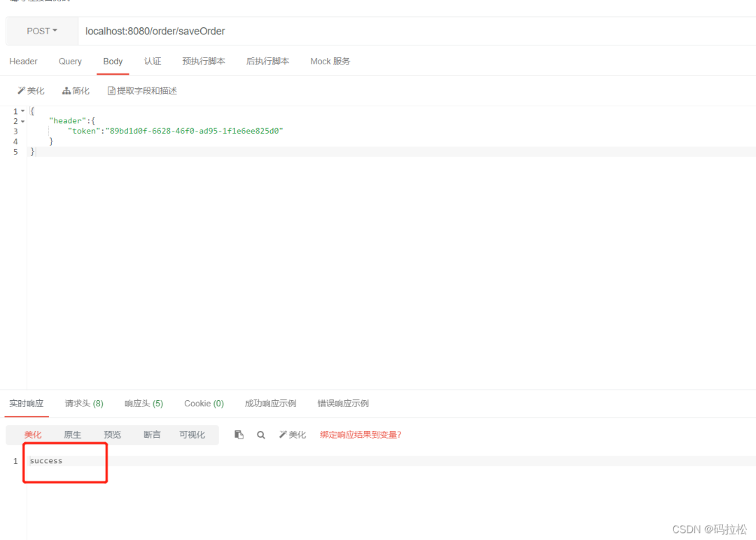Open the 成功响应示例 tab
This screenshot has width=756, height=540.
coord(270,403)
